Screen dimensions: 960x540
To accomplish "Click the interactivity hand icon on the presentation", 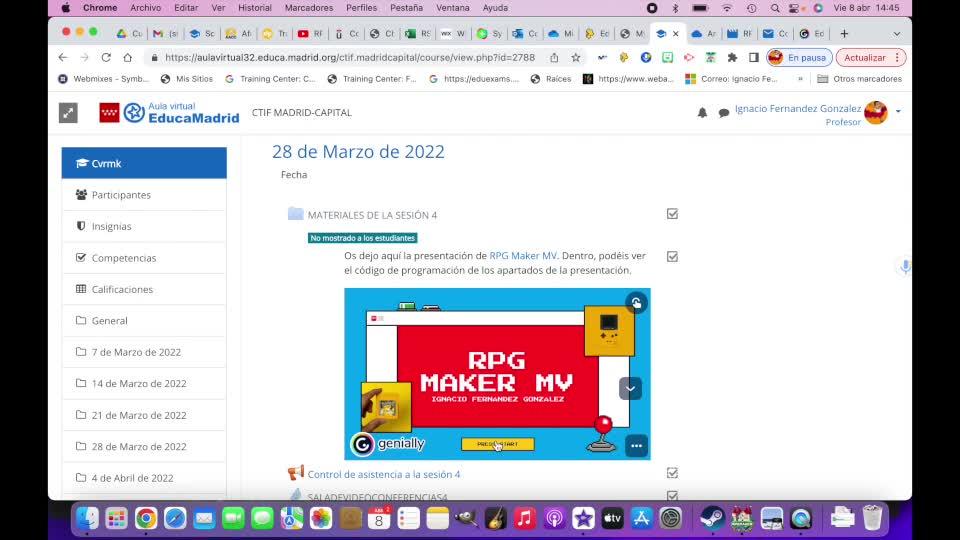I will (x=636, y=303).
